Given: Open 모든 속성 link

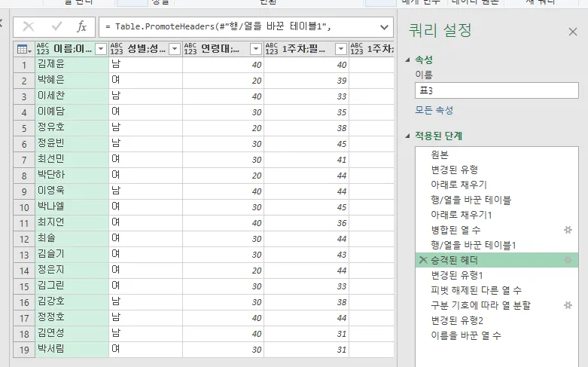Looking at the screenshot, I should point(434,110).
